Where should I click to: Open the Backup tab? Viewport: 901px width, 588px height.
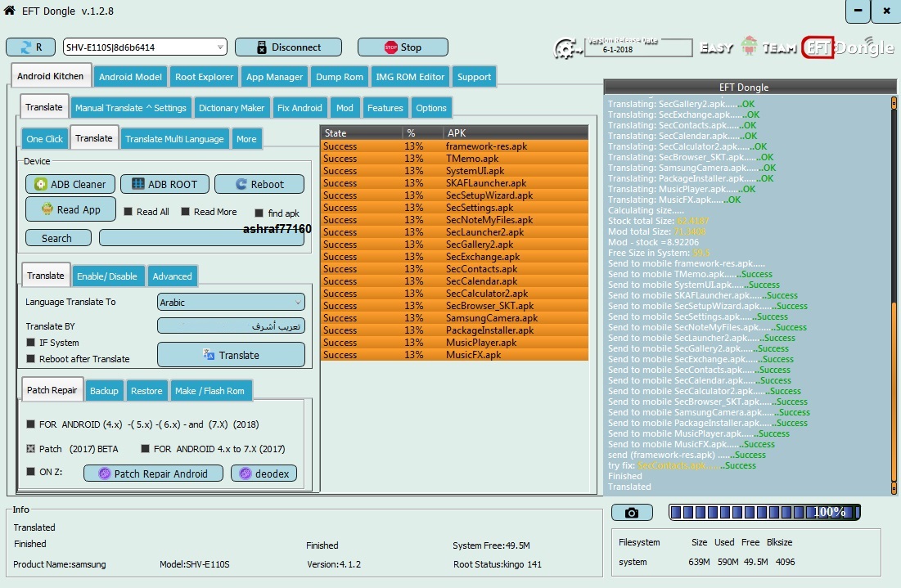click(104, 391)
